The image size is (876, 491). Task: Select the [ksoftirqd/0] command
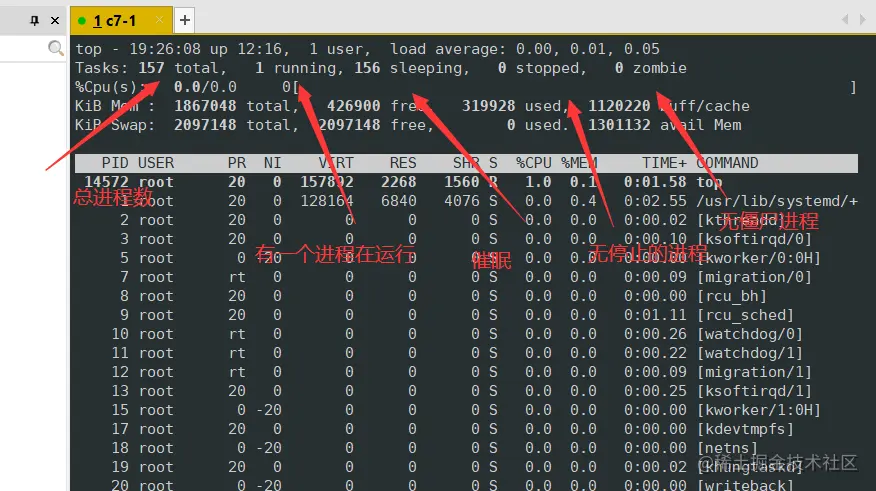tap(754, 239)
